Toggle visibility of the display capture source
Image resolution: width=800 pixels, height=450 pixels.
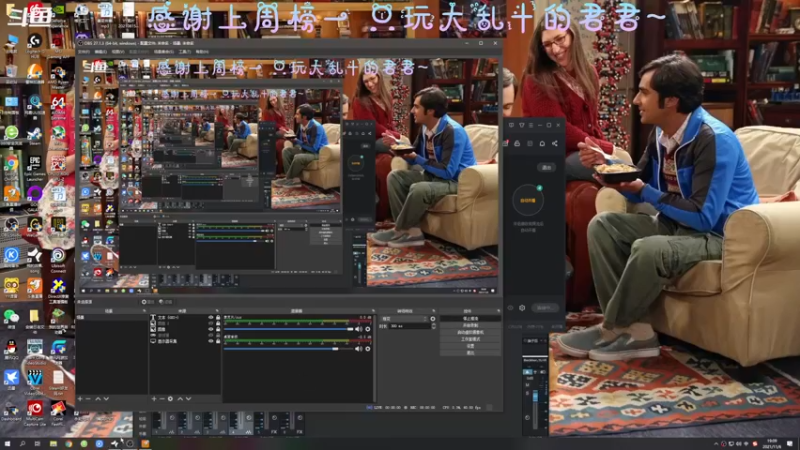211,341
